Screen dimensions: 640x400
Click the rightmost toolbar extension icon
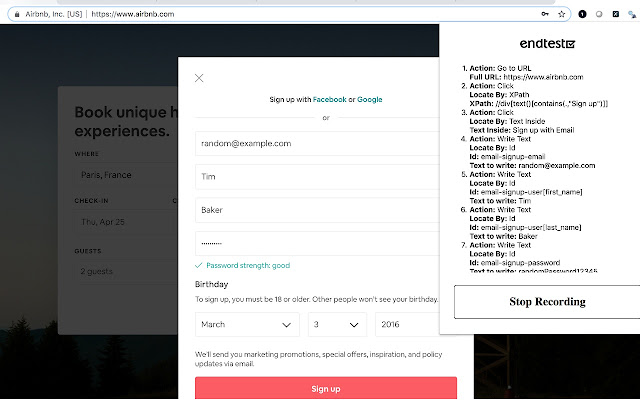click(x=632, y=14)
